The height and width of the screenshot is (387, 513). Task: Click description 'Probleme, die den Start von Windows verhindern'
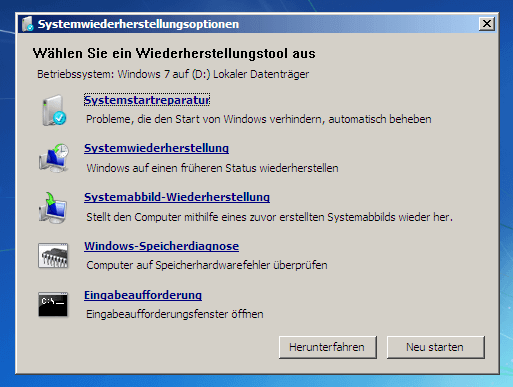click(x=205, y=119)
